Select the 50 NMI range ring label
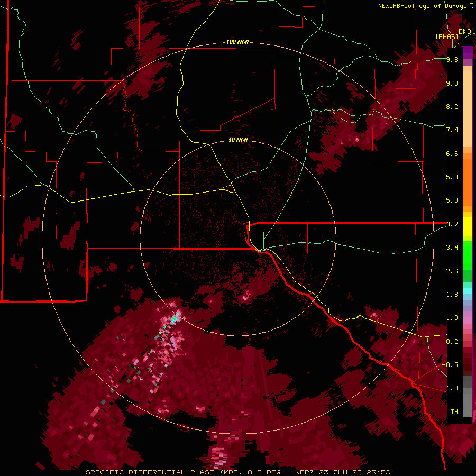 (238, 140)
